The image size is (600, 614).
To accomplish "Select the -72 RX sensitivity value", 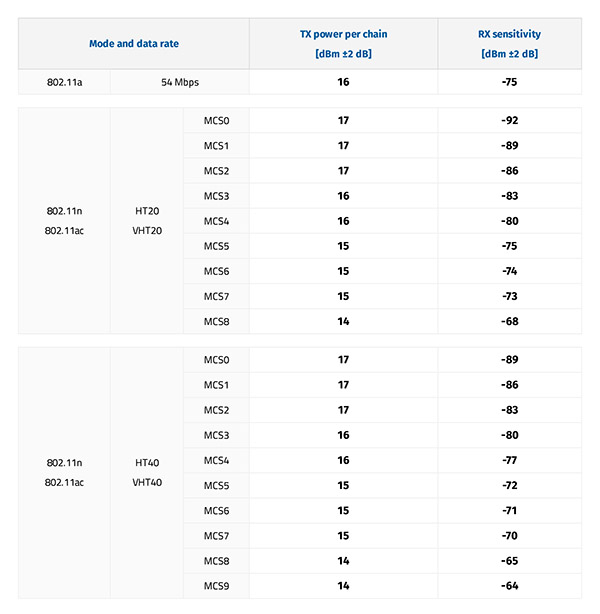I will tap(509, 485).
